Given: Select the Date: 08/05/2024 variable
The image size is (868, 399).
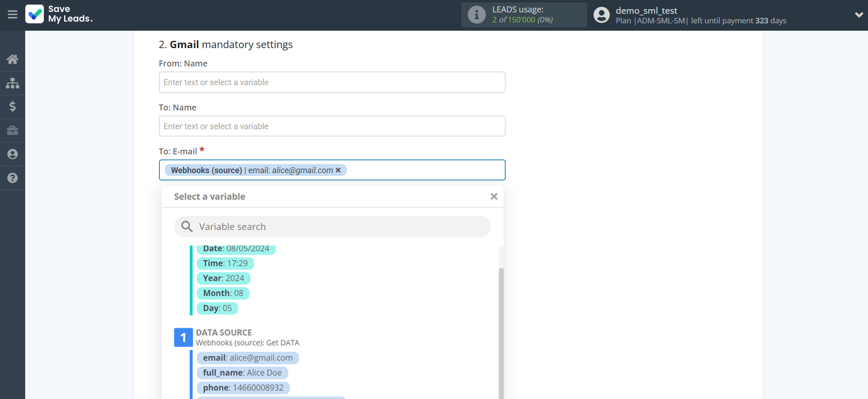Looking at the screenshot, I should tap(236, 249).
